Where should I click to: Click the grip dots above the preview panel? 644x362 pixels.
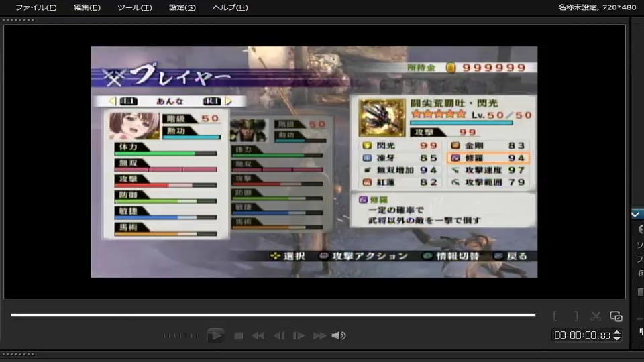point(18,20)
